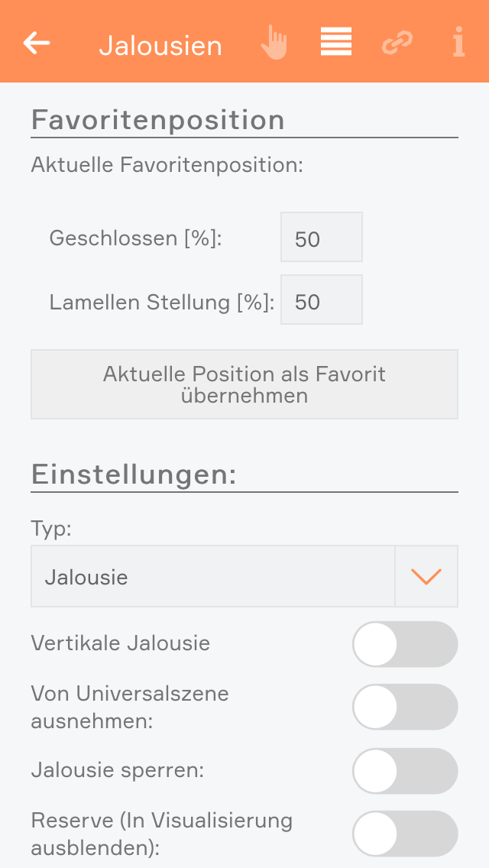Enable the Vertikale Jalousie switch

tap(404, 644)
